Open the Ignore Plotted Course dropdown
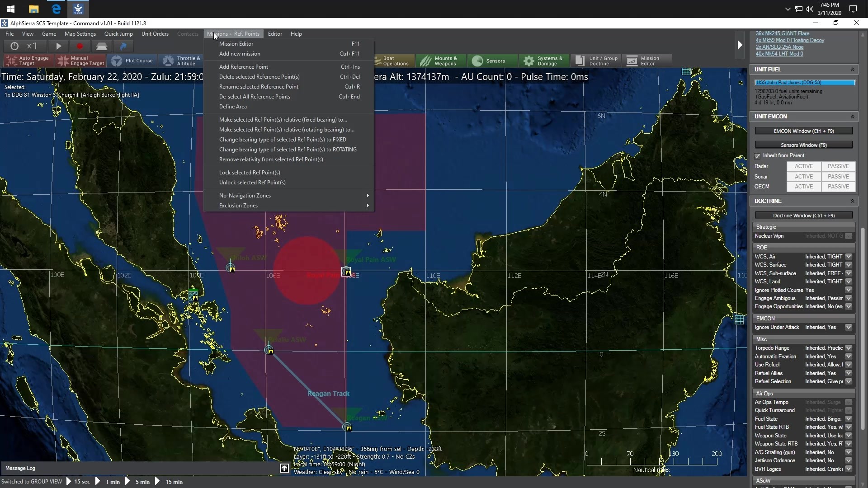Image resolution: width=868 pixels, height=488 pixels. [x=849, y=290]
